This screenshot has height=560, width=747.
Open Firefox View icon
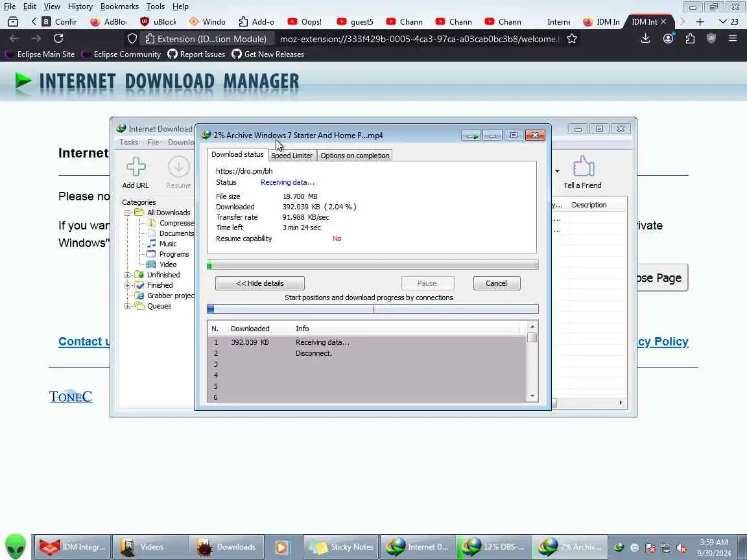coord(13,21)
